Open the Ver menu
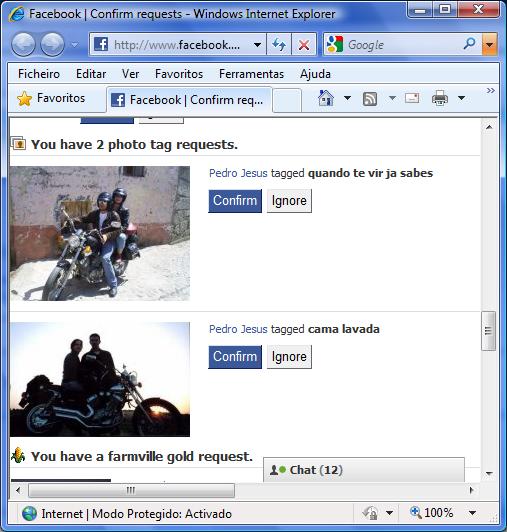The width and height of the screenshot is (507, 532). pyautogui.click(x=131, y=74)
